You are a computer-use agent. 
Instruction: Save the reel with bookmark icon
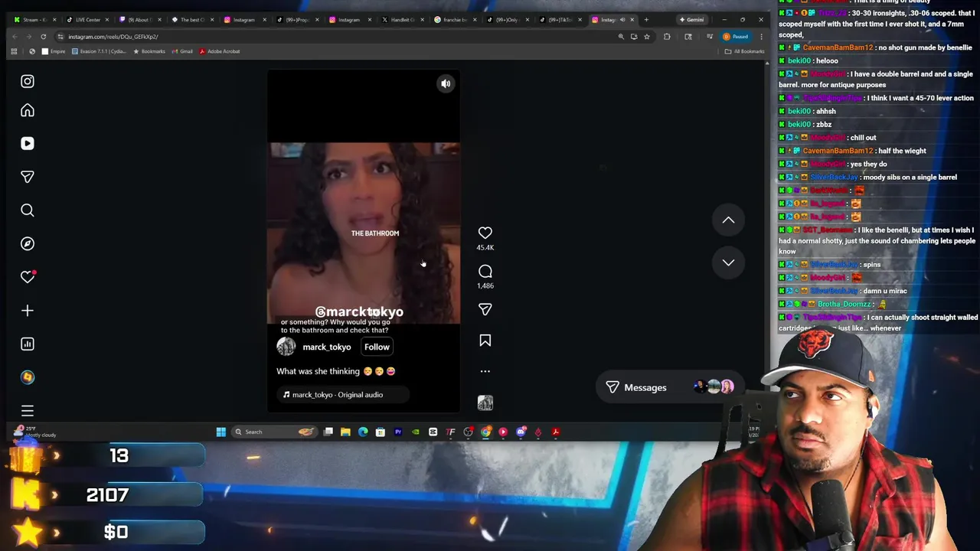[485, 341]
